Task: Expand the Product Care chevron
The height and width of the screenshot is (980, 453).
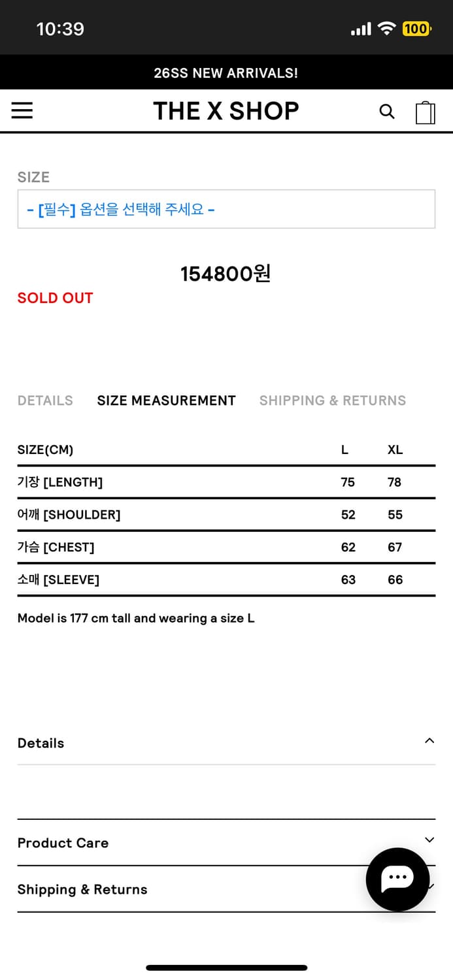Action: coord(429,840)
